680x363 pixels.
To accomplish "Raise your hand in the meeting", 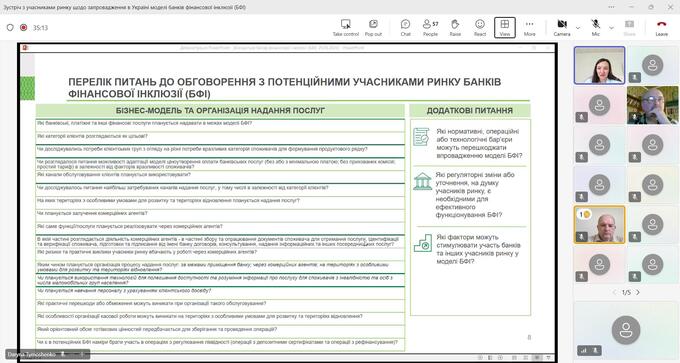I will tap(455, 28).
